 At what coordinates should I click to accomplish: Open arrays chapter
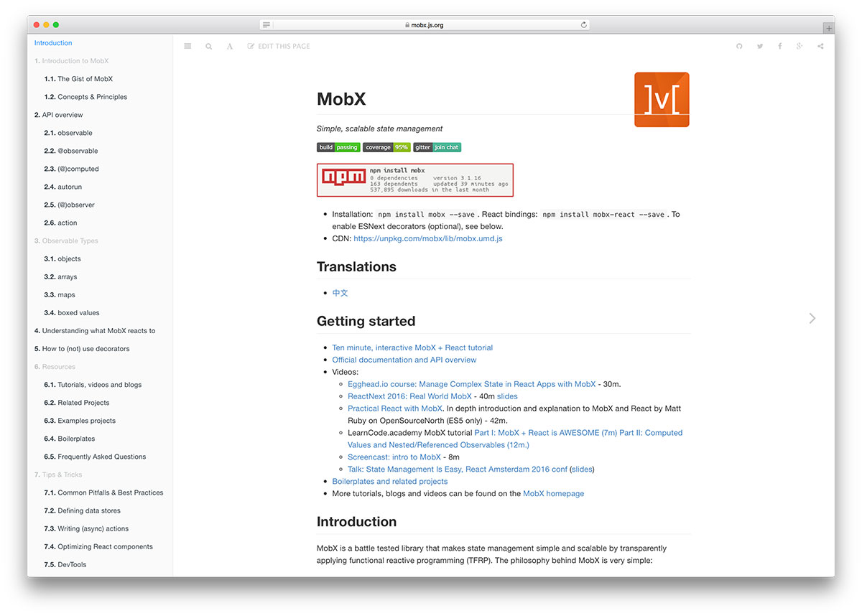click(60, 276)
